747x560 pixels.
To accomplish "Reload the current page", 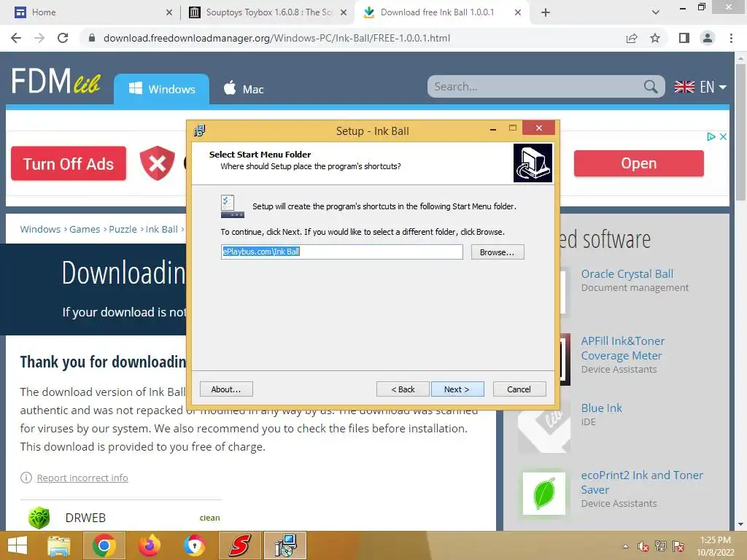I will (63, 38).
